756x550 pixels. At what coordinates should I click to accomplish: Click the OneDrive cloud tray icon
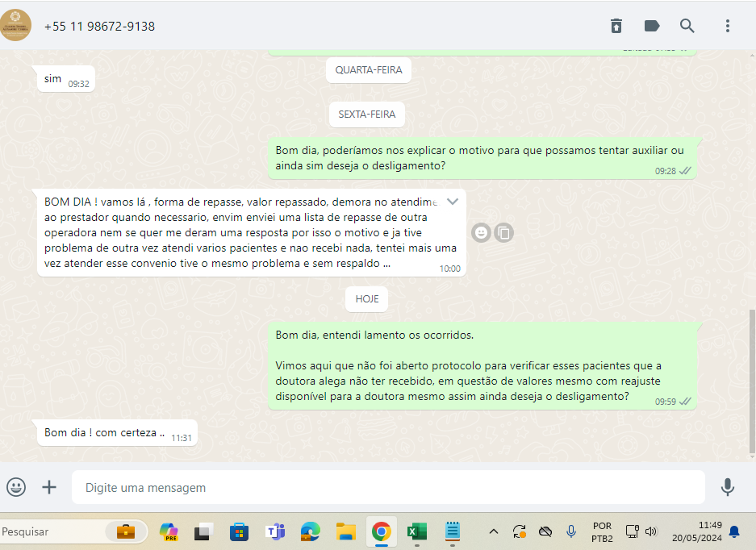coord(545,531)
